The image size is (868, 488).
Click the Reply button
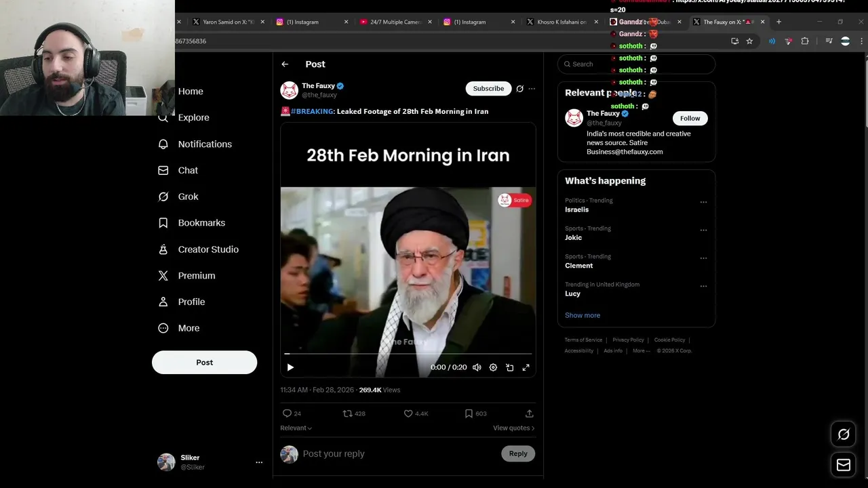point(518,453)
